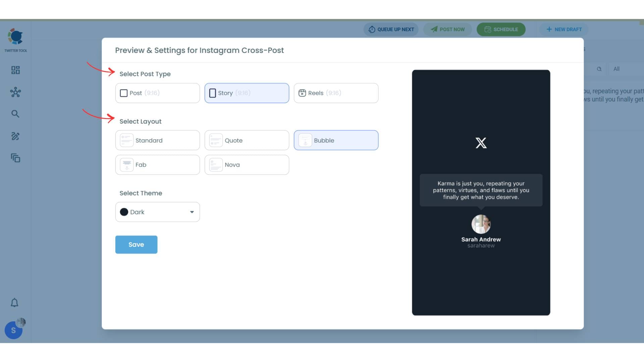This screenshot has width=644, height=362.
Task: Click the black Dark theme color circle
Action: point(124,212)
